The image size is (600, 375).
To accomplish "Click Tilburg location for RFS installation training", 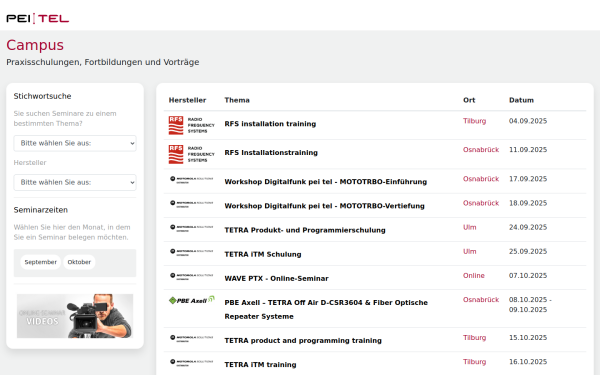I will point(474,121).
